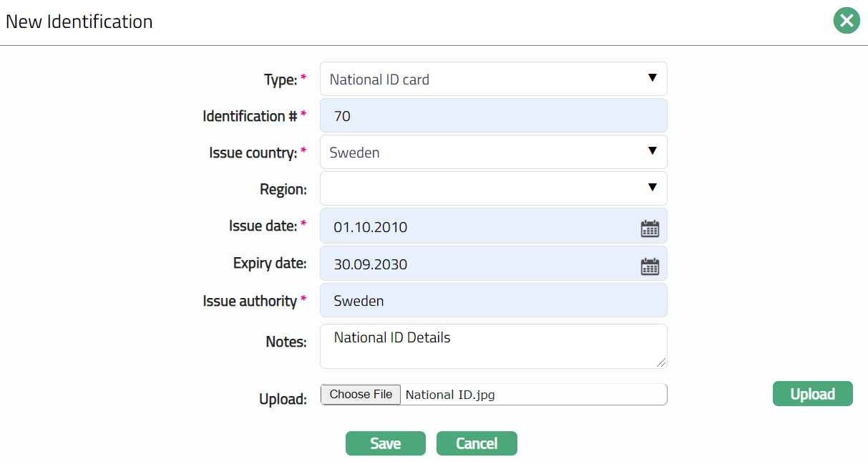Click the Save button
The image size is (868, 462).
(385, 443)
